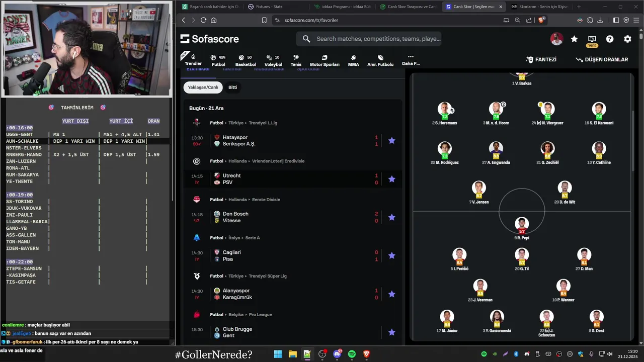Open the Sofascore help question mark
Screen dimensions: 644x362
click(x=610, y=39)
